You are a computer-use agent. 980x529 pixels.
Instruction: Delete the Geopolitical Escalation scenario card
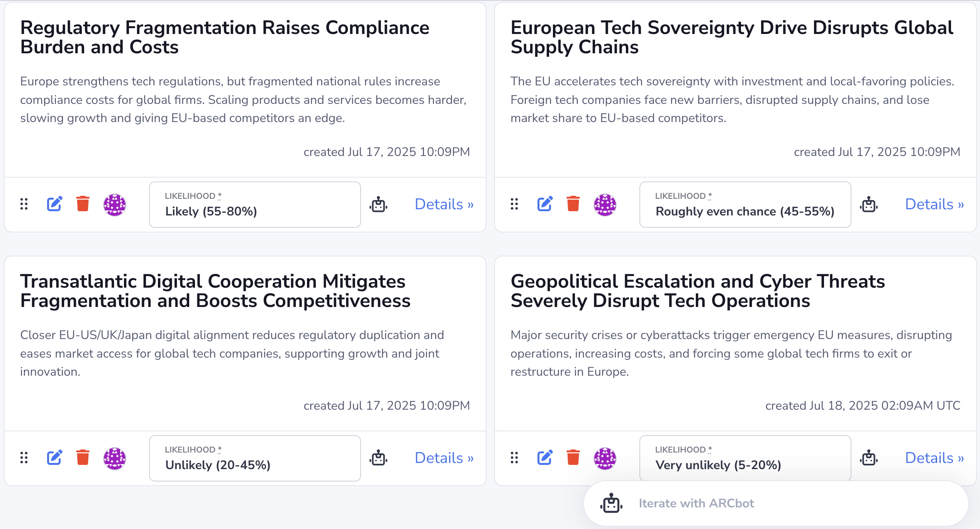pos(573,458)
